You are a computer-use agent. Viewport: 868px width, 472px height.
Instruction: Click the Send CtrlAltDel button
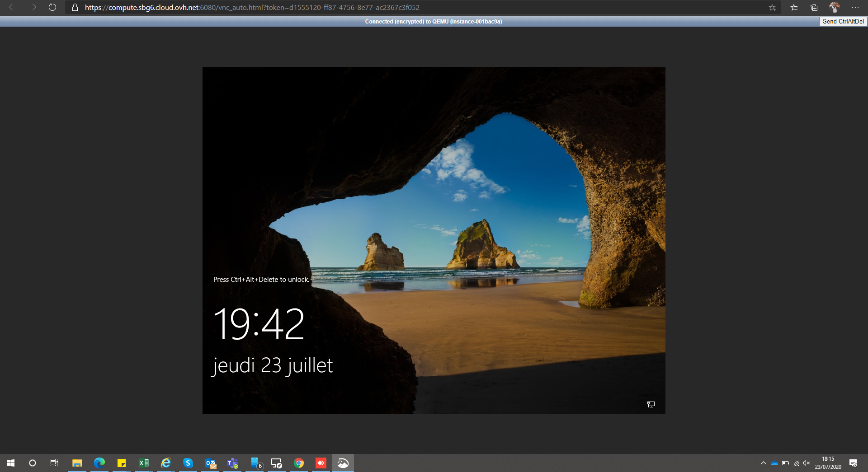tap(843, 21)
